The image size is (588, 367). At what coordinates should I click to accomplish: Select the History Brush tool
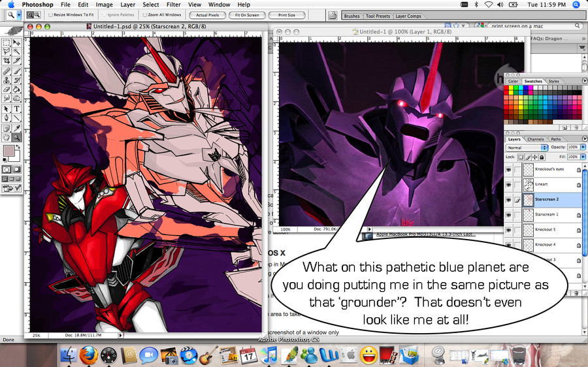[16, 80]
